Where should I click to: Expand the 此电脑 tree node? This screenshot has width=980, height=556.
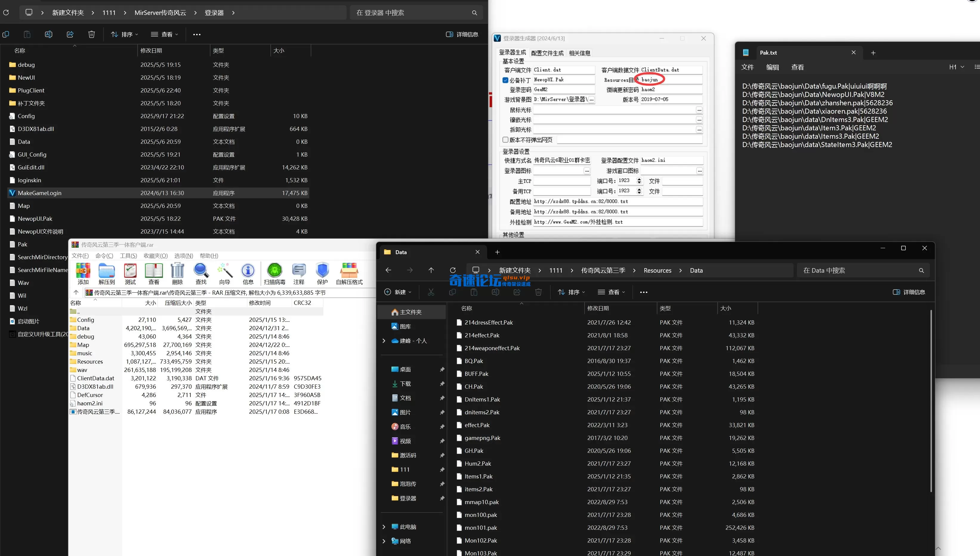tap(384, 527)
